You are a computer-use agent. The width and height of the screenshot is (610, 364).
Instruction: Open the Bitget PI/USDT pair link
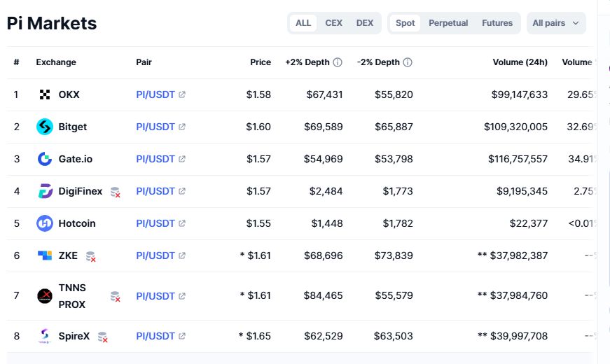pyautogui.click(x=155, y=127)
